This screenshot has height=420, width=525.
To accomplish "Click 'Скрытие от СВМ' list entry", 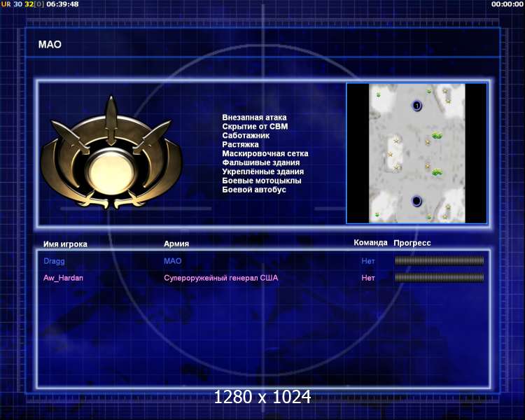I will tap(255, 127).
